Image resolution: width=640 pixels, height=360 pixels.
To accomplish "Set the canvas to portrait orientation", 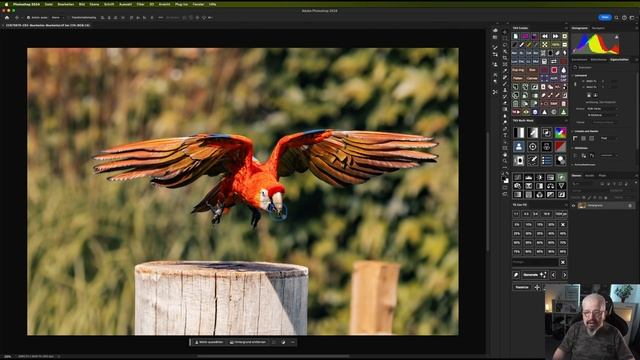I will click(x=589, y=95).
